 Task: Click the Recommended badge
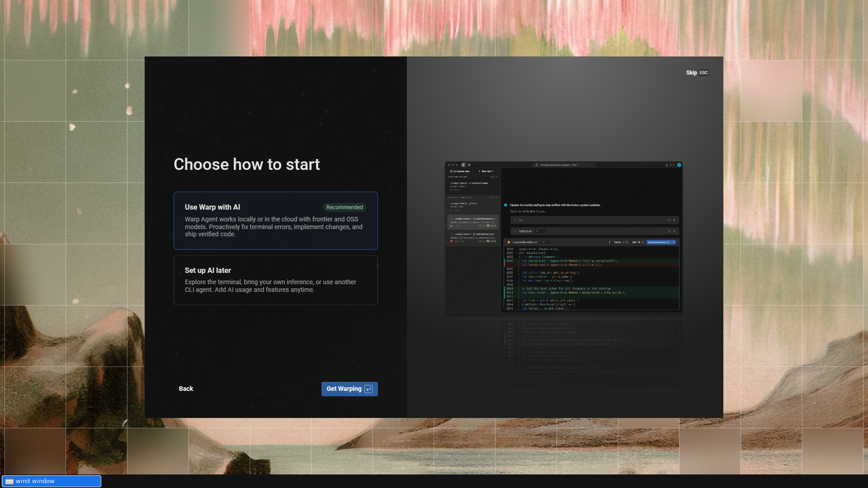pos(344,208)
